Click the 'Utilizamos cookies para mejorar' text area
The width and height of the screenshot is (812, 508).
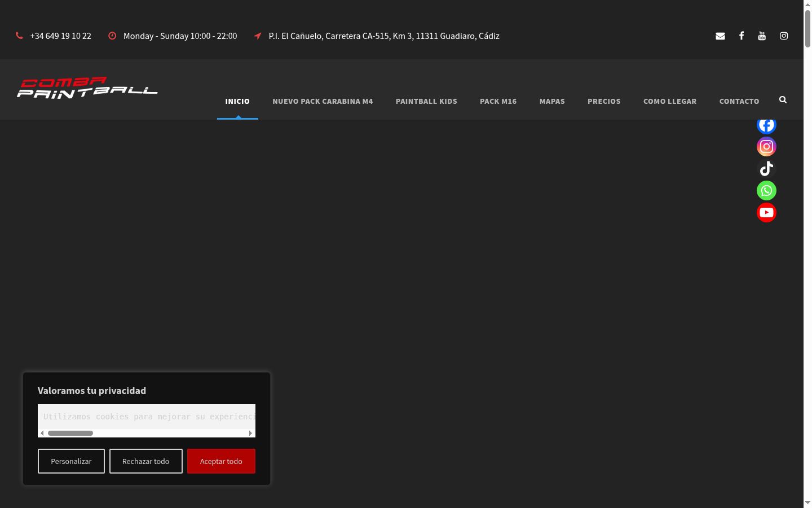click(147, 417)
